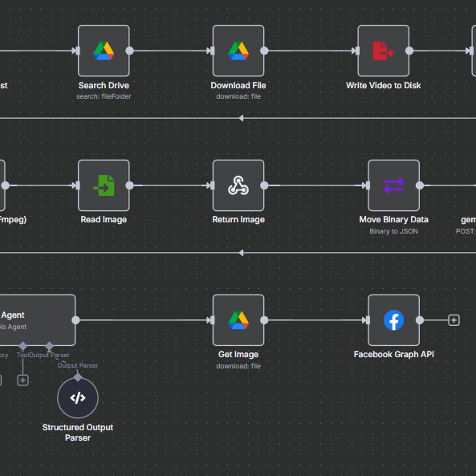The width and height of the screenshot is (476, 476).
Task: Select the Search Drive Google Drive node
Action: [x=104, y=51]
